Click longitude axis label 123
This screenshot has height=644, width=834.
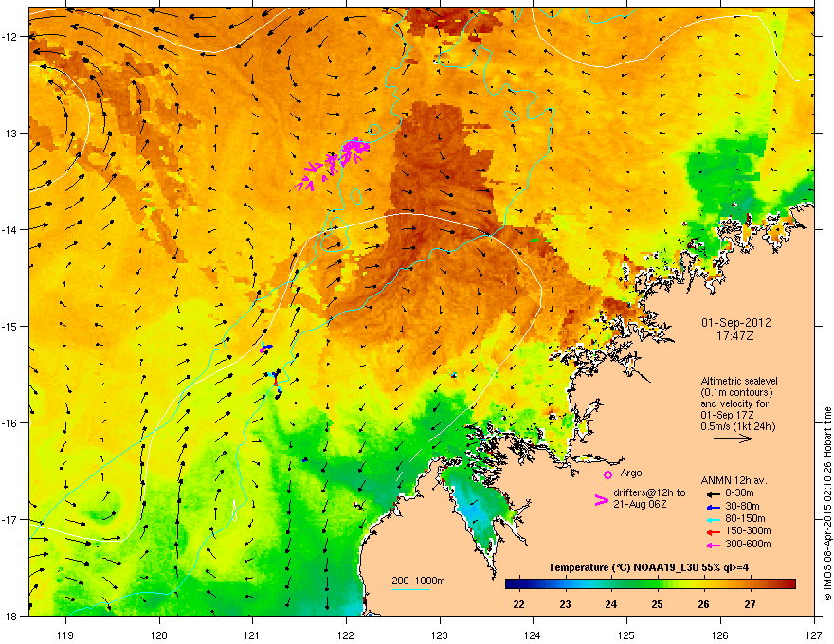(440, 635)
